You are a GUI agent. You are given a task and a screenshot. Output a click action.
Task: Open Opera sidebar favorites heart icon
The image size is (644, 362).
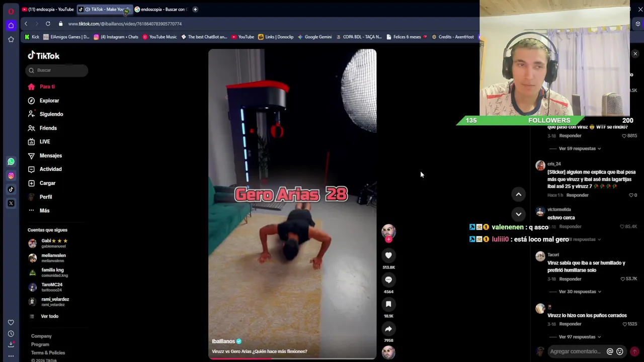[x=11, y=322]
